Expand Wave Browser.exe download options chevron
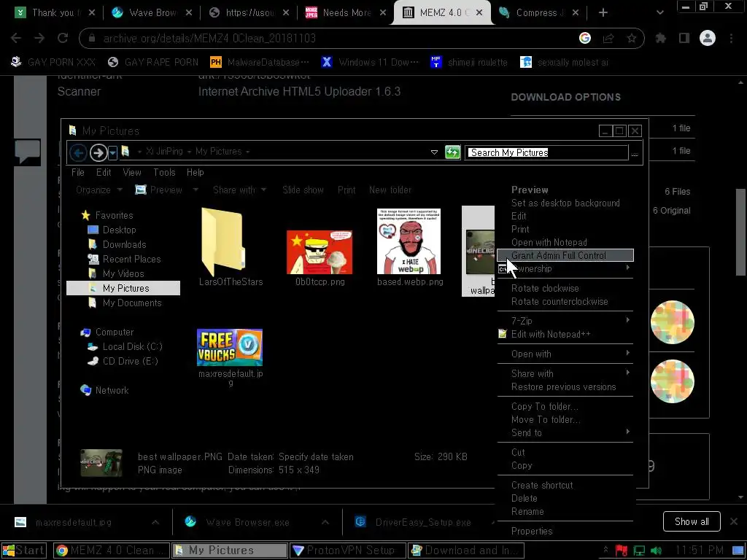The image size is (747, 560). pyautogui.click(x=325, y=522)
